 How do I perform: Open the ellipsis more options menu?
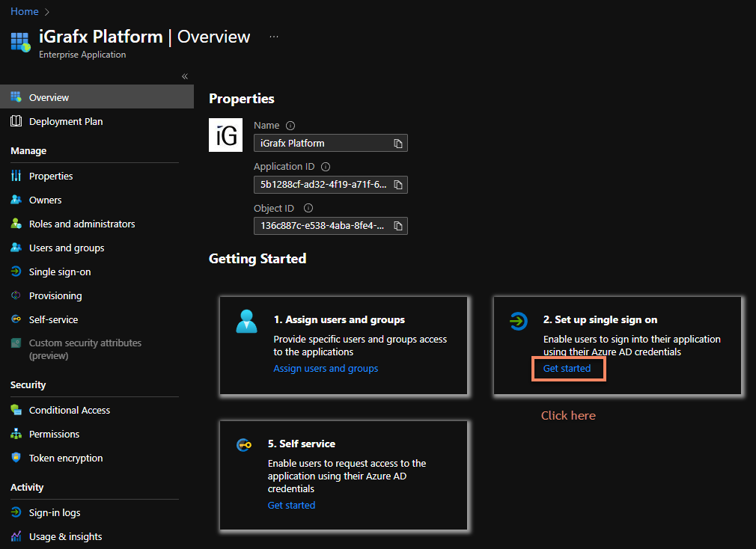274,37
